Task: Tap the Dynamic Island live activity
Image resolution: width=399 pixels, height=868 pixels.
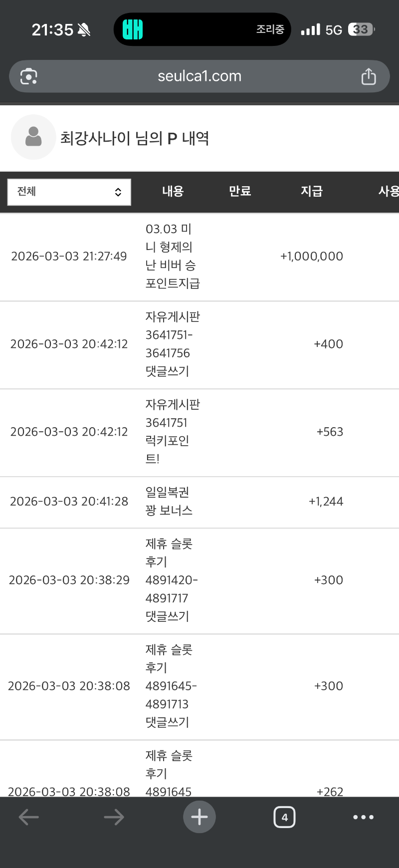Action: point(202,29)
